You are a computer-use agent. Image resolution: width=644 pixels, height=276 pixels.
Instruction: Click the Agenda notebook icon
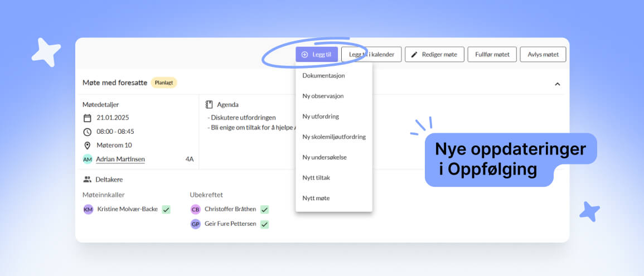(209, 104)
